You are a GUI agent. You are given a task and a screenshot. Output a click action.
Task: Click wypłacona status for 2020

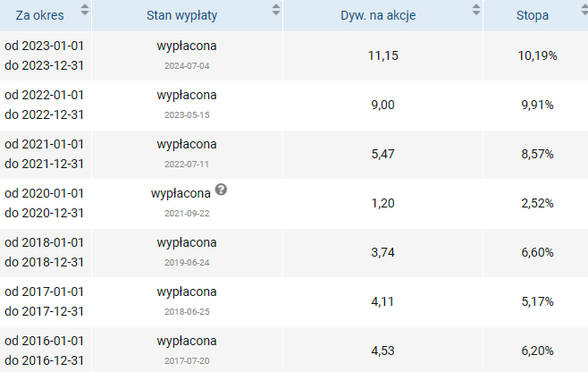point(181,193)
